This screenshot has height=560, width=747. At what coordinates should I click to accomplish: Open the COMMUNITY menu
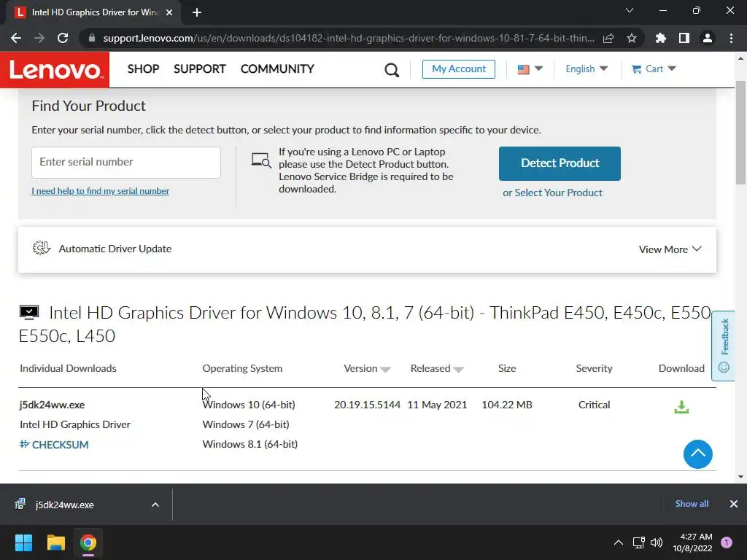click(277, 69)
